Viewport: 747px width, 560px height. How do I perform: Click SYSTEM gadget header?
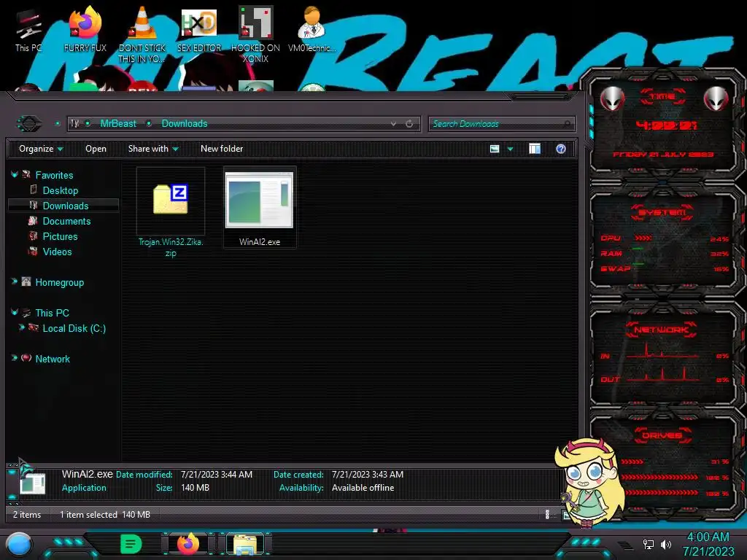pos(662,212)
